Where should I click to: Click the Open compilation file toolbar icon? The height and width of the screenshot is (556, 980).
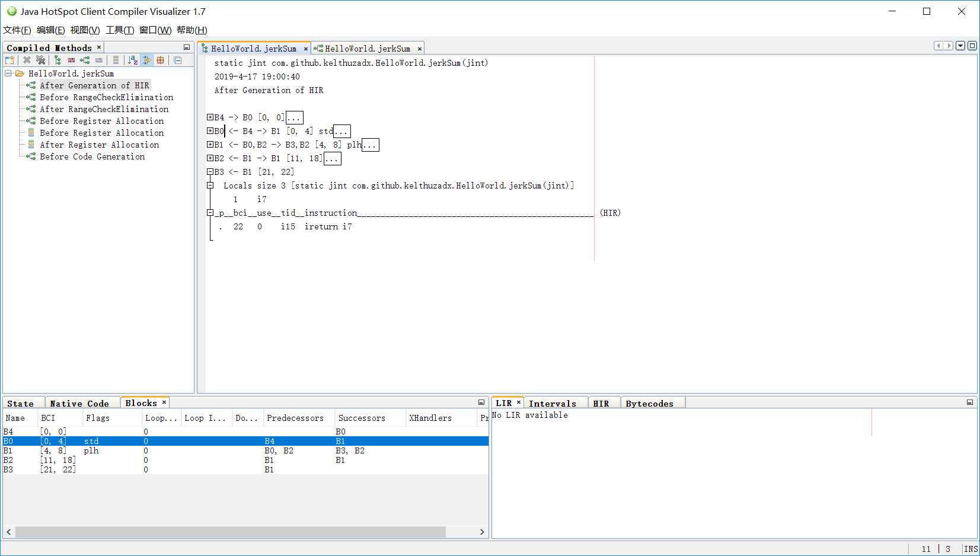coord(9,60)
